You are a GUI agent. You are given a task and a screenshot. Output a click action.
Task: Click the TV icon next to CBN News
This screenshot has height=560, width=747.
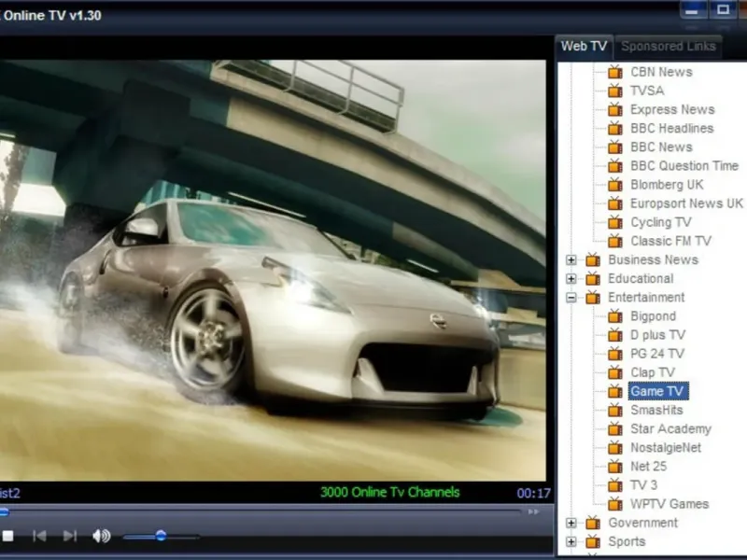tap(615, 72)
